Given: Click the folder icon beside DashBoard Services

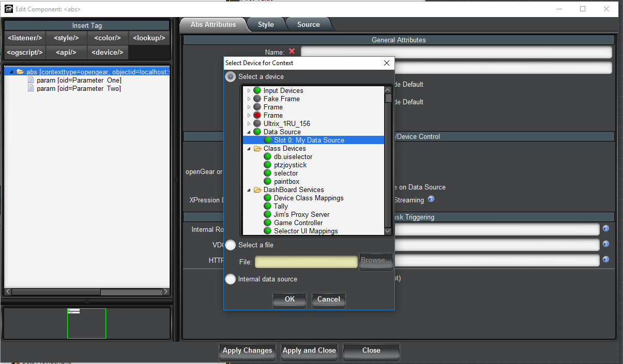Looking at the screenshot, I should pos(257,189).
